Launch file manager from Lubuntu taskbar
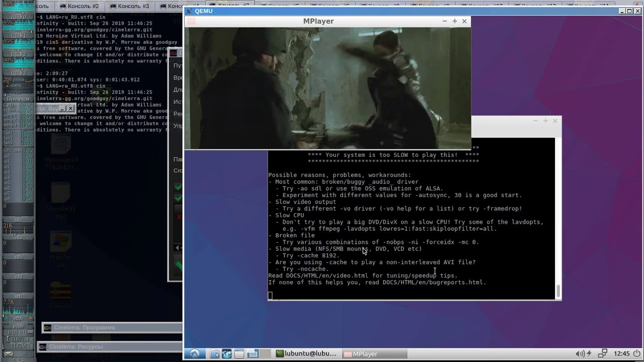This screenshot has height=362, width=644. [214, 354]
